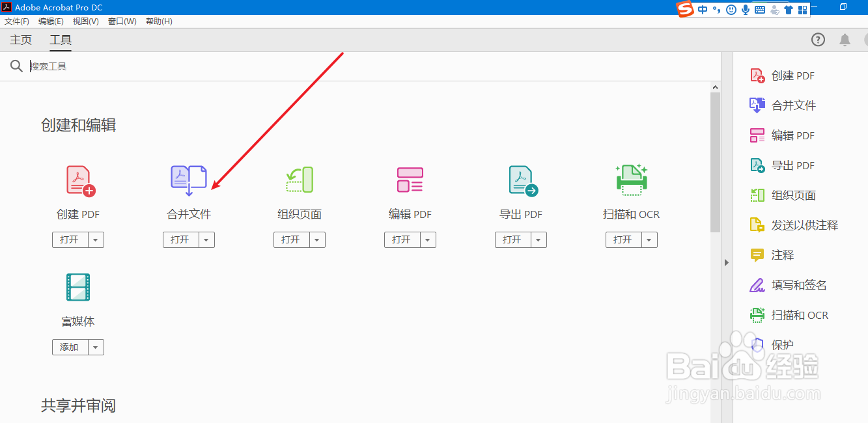Open the 编辑(E) menu

click(51, 21)
